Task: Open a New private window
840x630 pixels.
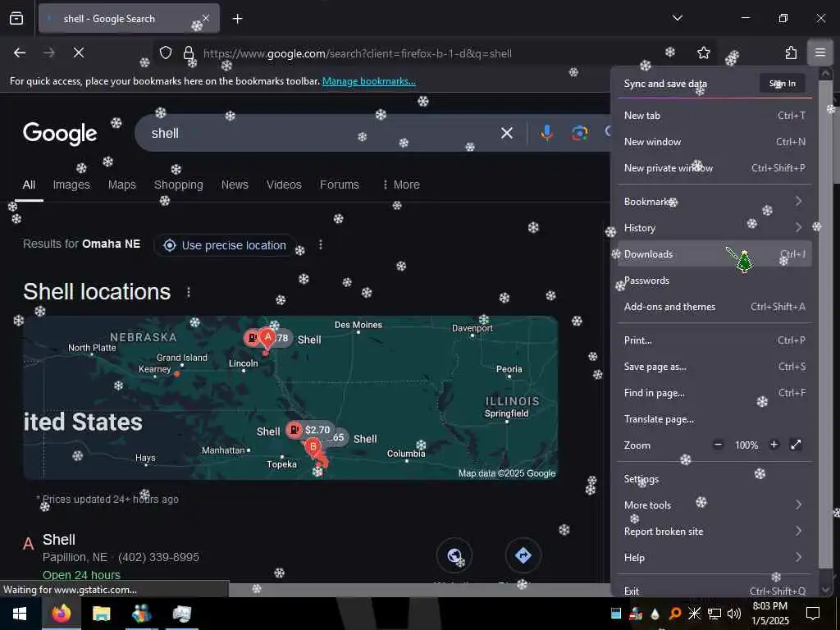Action: point(714,167)
